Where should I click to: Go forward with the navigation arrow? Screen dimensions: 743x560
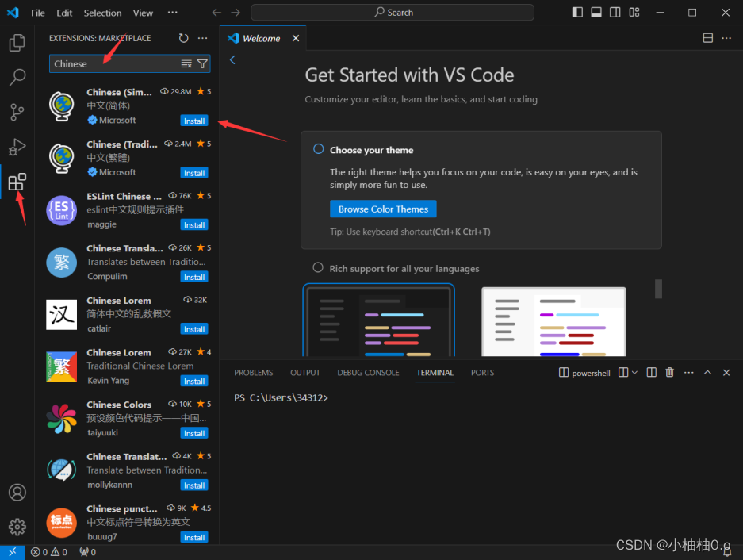[236, 13]
